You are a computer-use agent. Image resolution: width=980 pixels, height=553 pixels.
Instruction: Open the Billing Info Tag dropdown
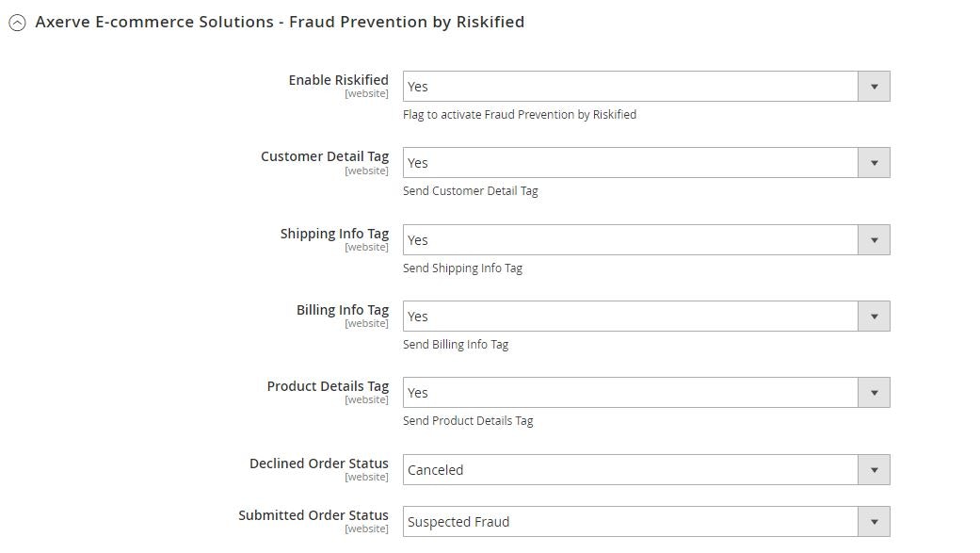tap(646, 317)
